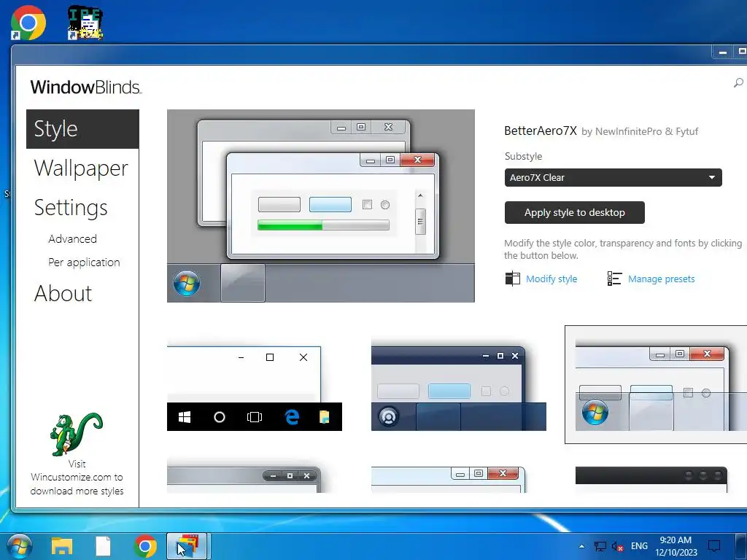Click the blank document icon on taskbar

[x=103, y=547]
